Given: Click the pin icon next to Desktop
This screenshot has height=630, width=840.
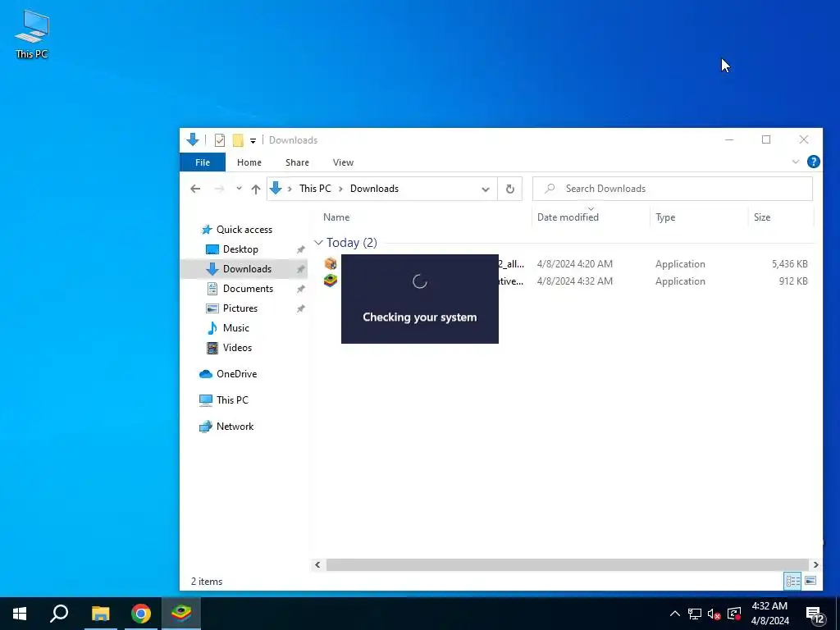Looking at the screenshot, I should coord(300,249).
